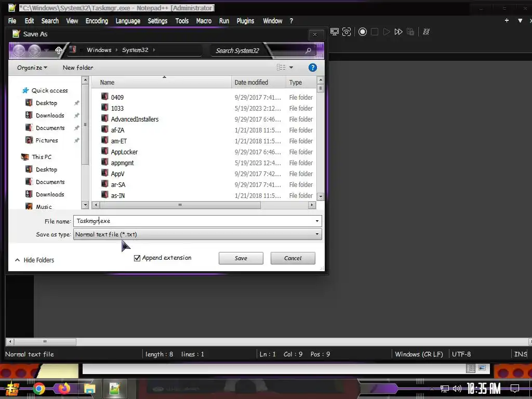Sort by Name column header
This screenshot has height=399, width=532.
coord(161,83)
